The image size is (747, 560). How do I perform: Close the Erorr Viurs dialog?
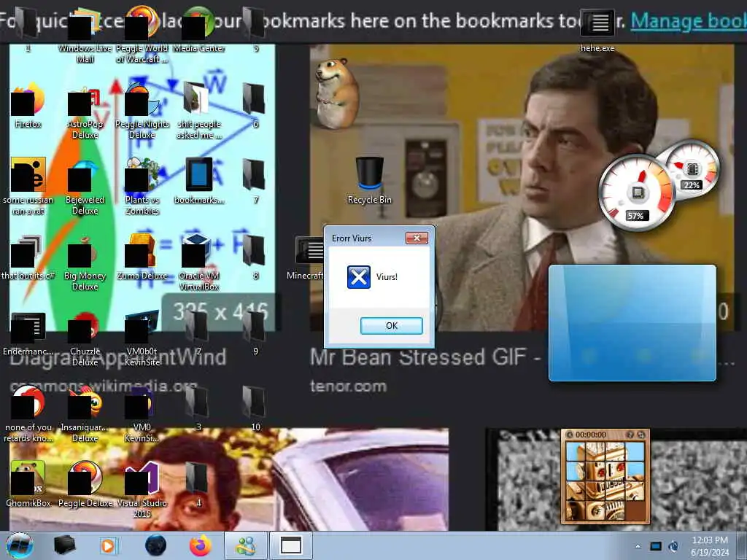pos(417,238)
